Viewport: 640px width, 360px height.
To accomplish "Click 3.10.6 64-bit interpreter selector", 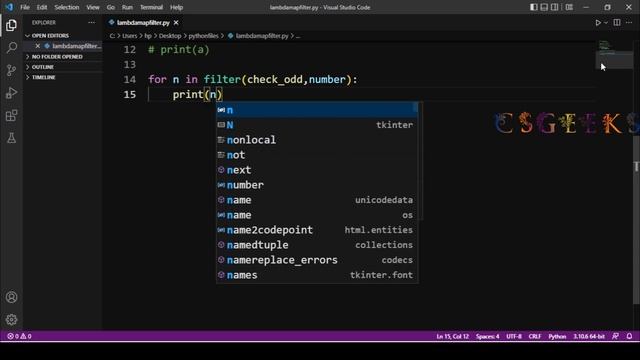I will (x=589, y=336).
